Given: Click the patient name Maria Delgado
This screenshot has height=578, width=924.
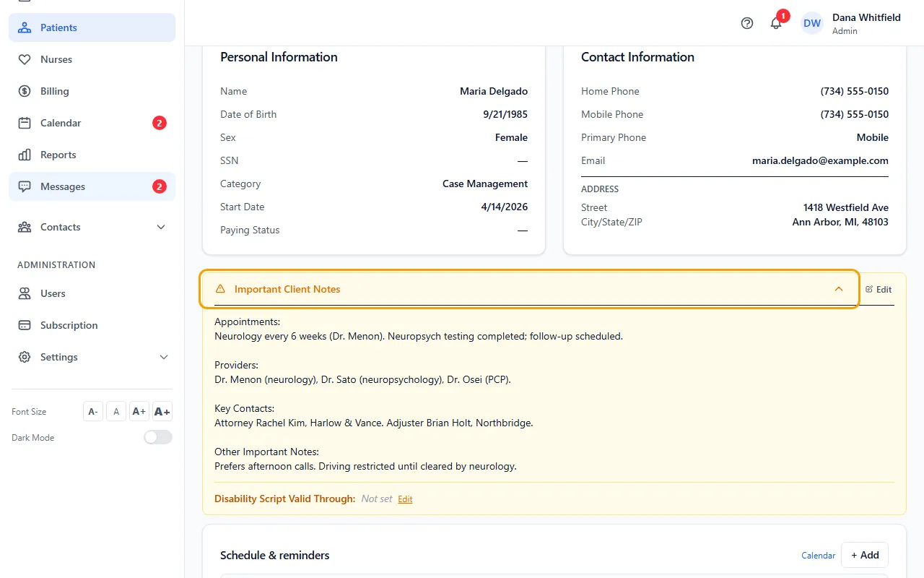Looking at the screenshot, I should (494, 91).
